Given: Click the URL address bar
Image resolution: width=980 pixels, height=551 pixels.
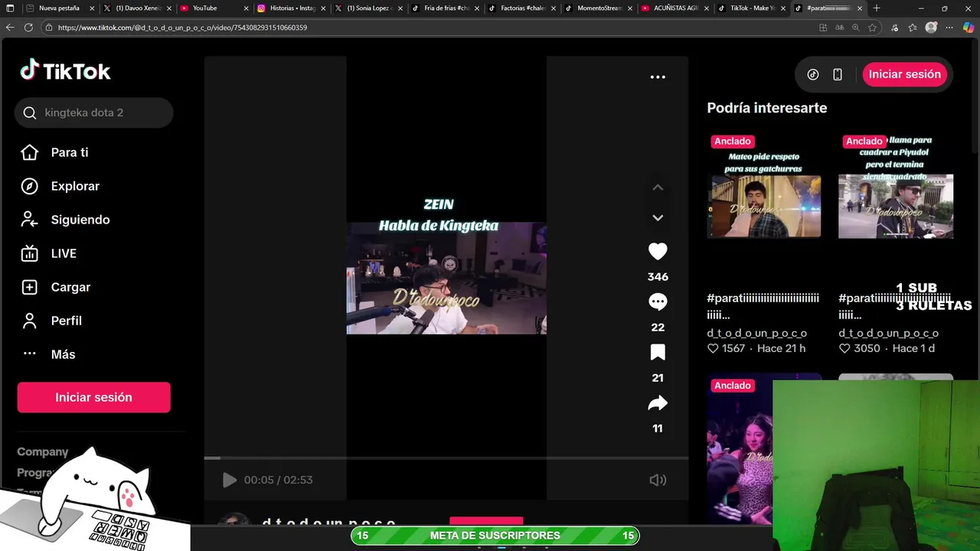Looking at the screenshot, I should click(x=429, y=28).
